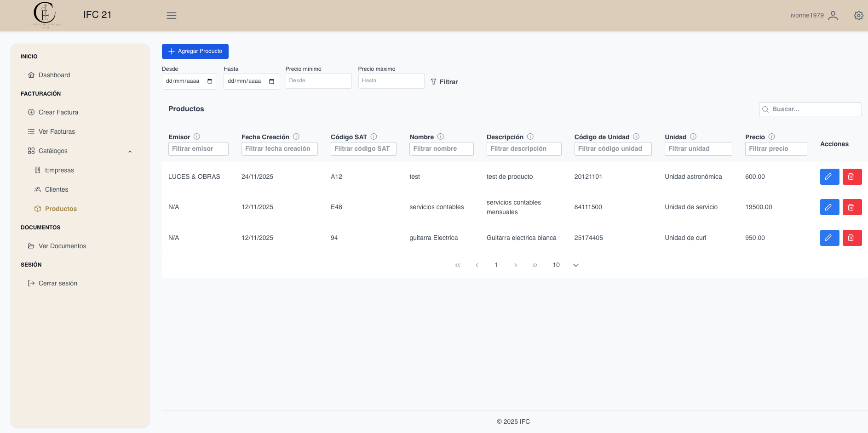This screenshot has width=868, height=433.
Task: Click the Precio mínimo input field
Action: (318, 81)
